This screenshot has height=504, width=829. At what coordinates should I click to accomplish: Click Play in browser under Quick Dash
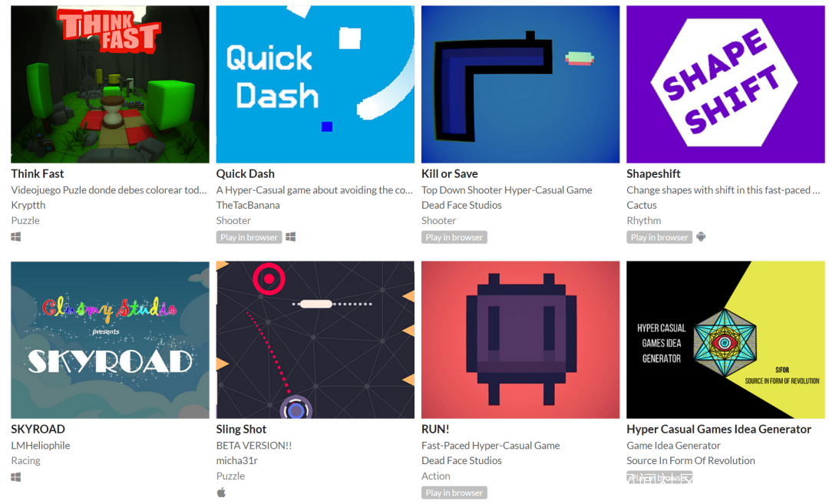point(249,237)
